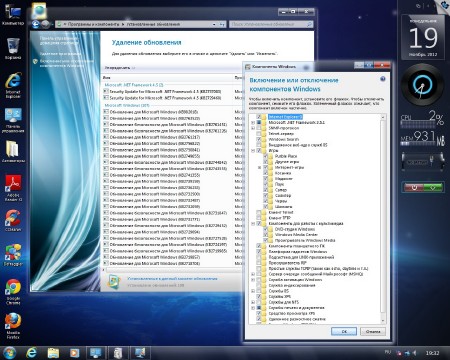This screenshot has width=450, height=360.
Task: Click the refresh button beside the address bar
Action: [x=222, y=24]
